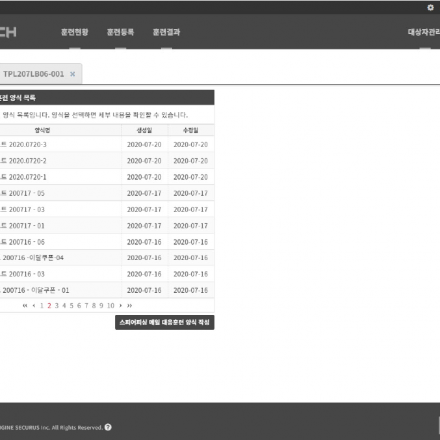Sort by the 생성일 column header

tap(144, 130)
